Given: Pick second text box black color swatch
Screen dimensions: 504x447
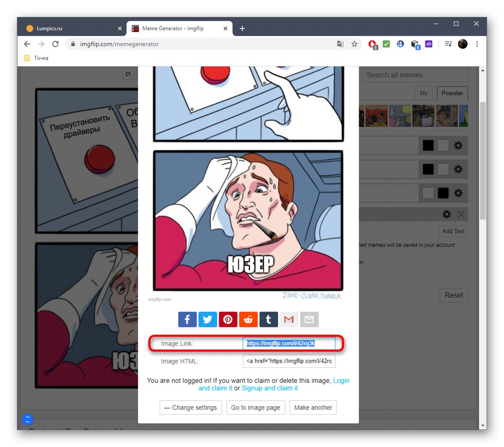Looking at the screenshot, I should [428, 169].
